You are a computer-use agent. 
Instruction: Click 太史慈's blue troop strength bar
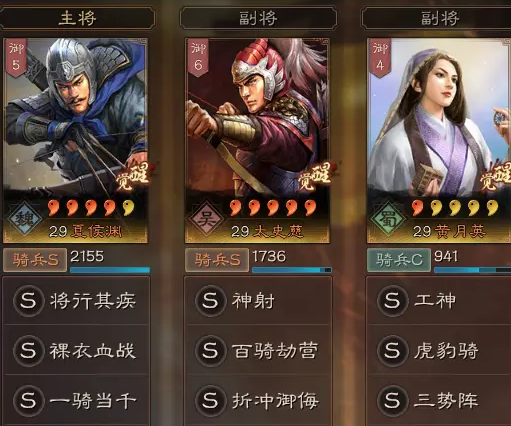292,270
